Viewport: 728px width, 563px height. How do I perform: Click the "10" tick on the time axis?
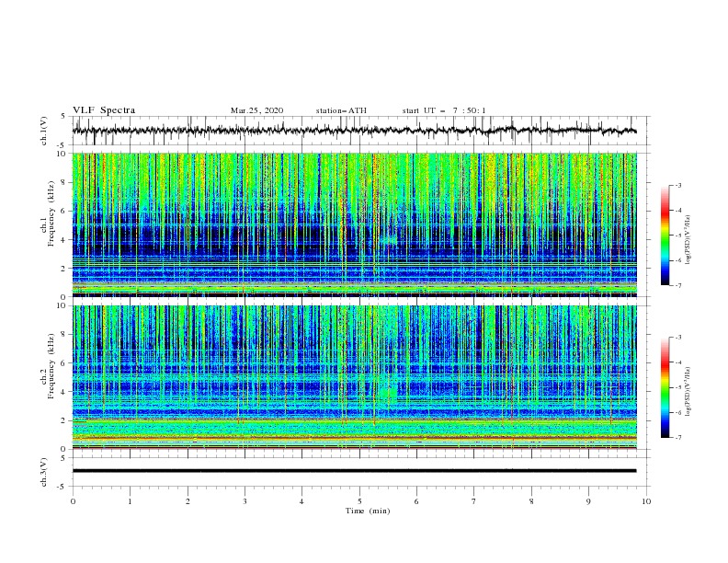click(x=646, y=501)
